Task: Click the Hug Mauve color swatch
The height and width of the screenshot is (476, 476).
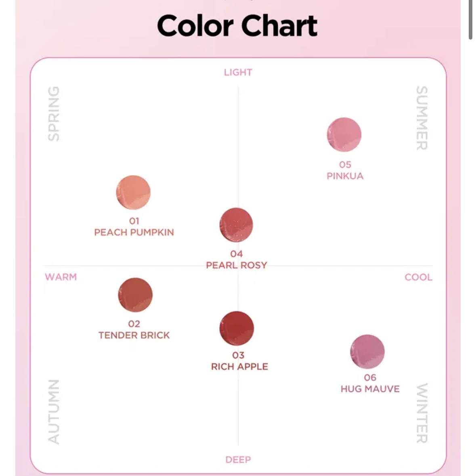Action: click(367, 352)
